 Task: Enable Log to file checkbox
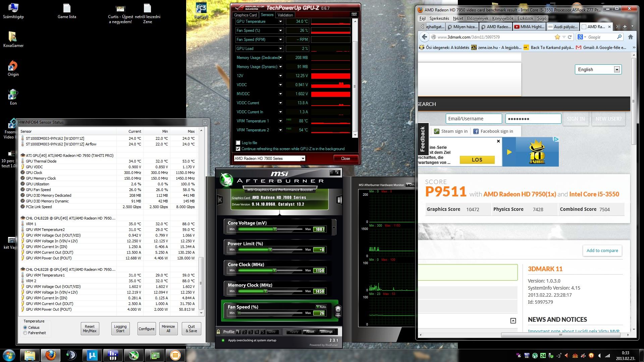(238, 143)
